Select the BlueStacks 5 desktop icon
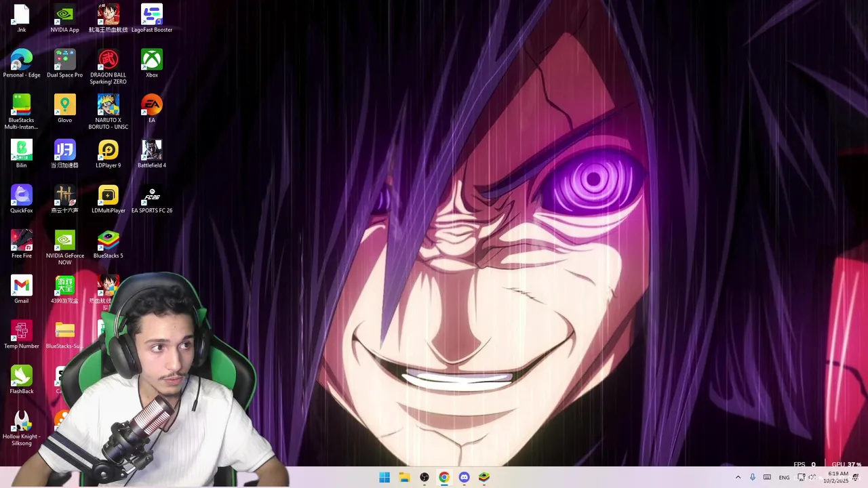The width and height of the screenshot is (868, 488). (x=108, y=245)
